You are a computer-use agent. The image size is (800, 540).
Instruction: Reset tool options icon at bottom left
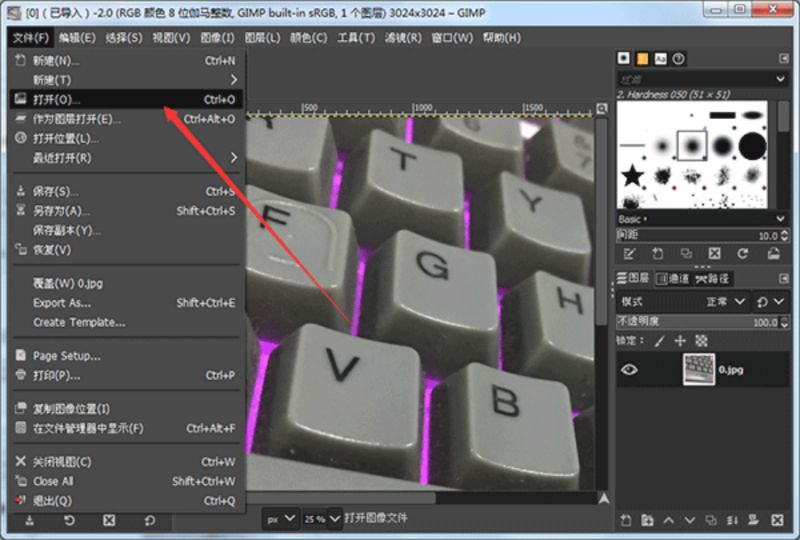(149, 520)
